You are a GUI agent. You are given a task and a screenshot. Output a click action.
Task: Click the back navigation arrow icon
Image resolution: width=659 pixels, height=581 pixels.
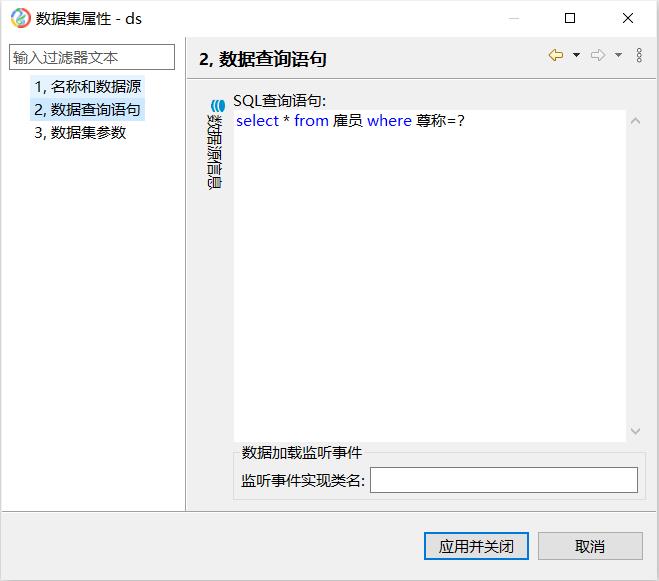[556, 55]
